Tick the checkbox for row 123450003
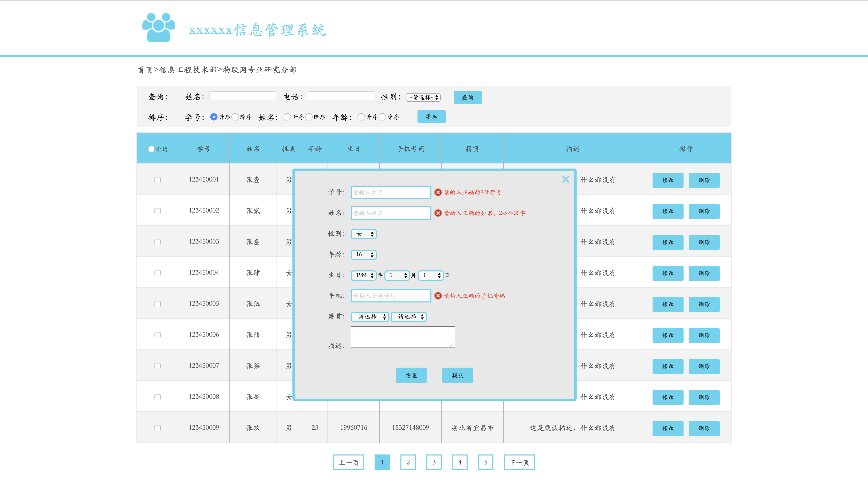868x486 pixels. tap(157, 242)
